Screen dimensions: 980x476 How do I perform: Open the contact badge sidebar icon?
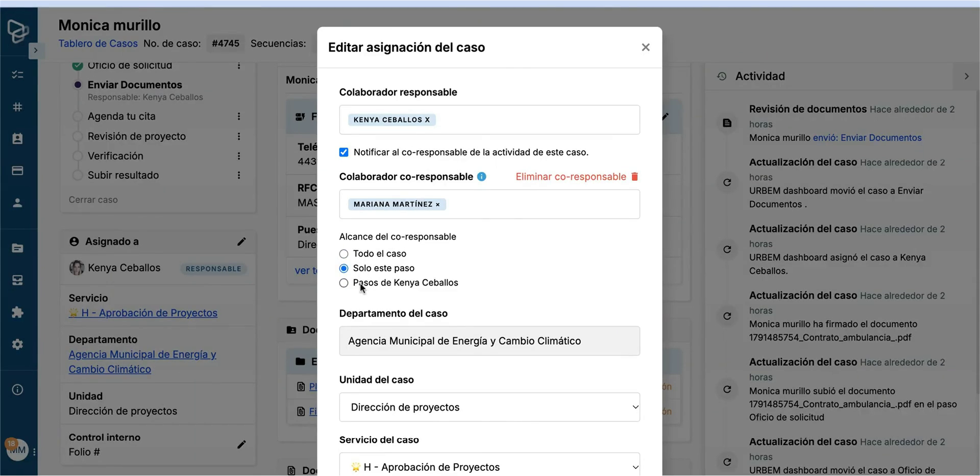pyautogui.click(x=17, y=139)
